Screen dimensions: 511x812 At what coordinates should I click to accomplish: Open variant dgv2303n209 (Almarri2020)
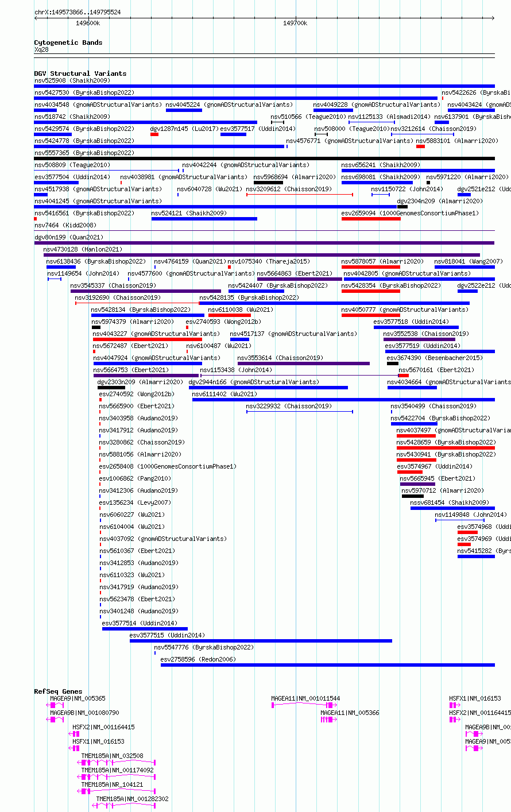(x=140, y=382)
